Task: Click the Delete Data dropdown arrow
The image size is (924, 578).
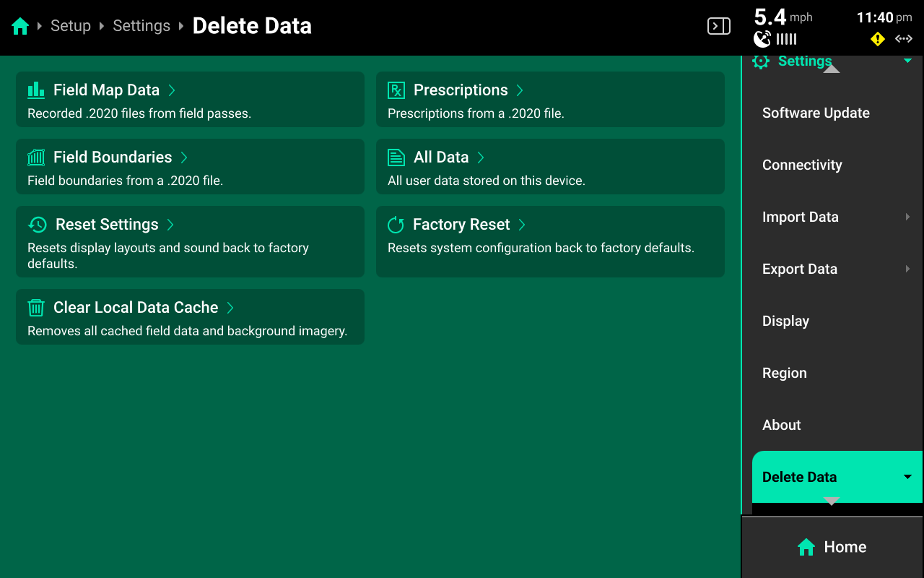Action: pyautogui.click(x=907, y=477)
